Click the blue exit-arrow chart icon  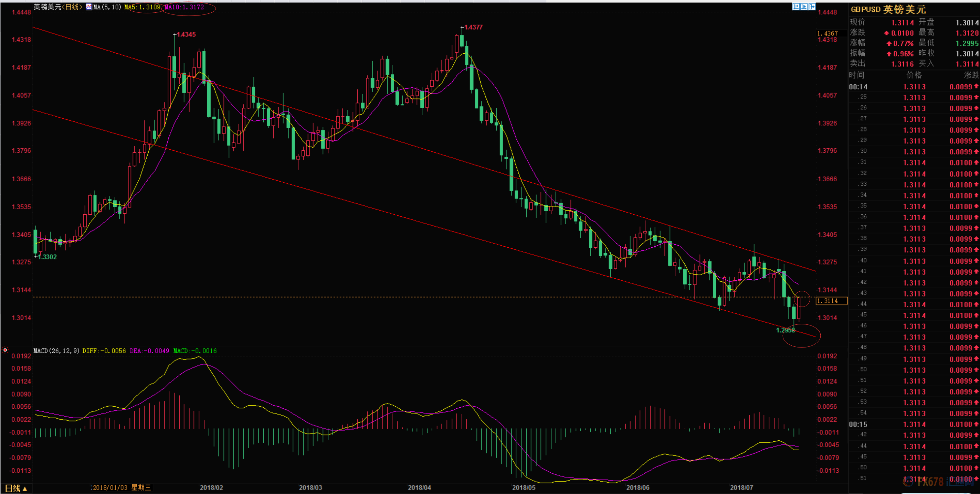click(812, 7)
